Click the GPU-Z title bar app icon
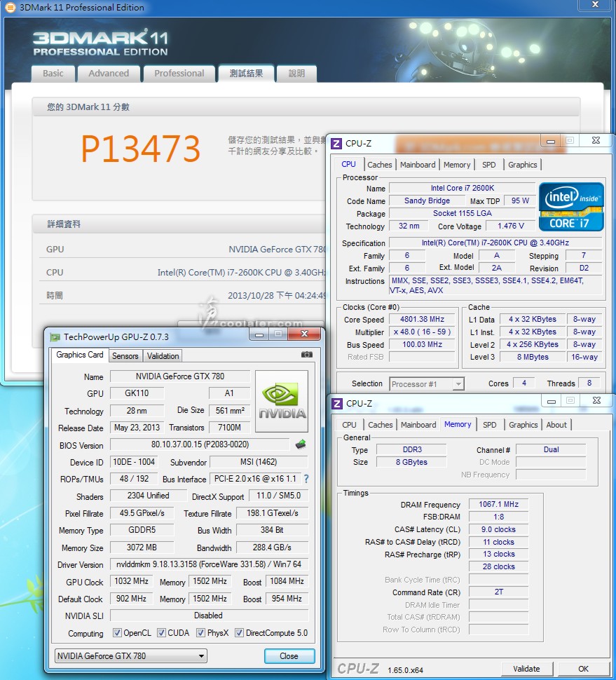Viewport: 616px width, 680px height. tap(55, 337)
